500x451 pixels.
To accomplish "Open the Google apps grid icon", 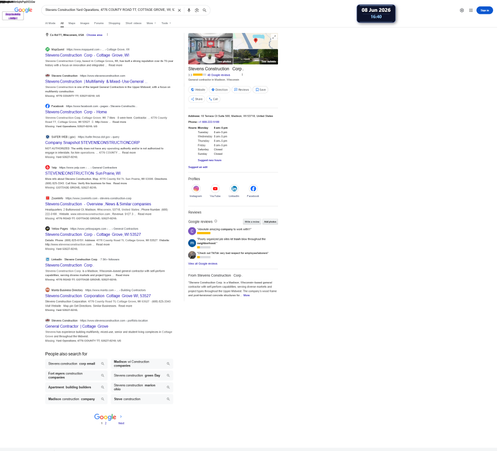I will [471, 10].
